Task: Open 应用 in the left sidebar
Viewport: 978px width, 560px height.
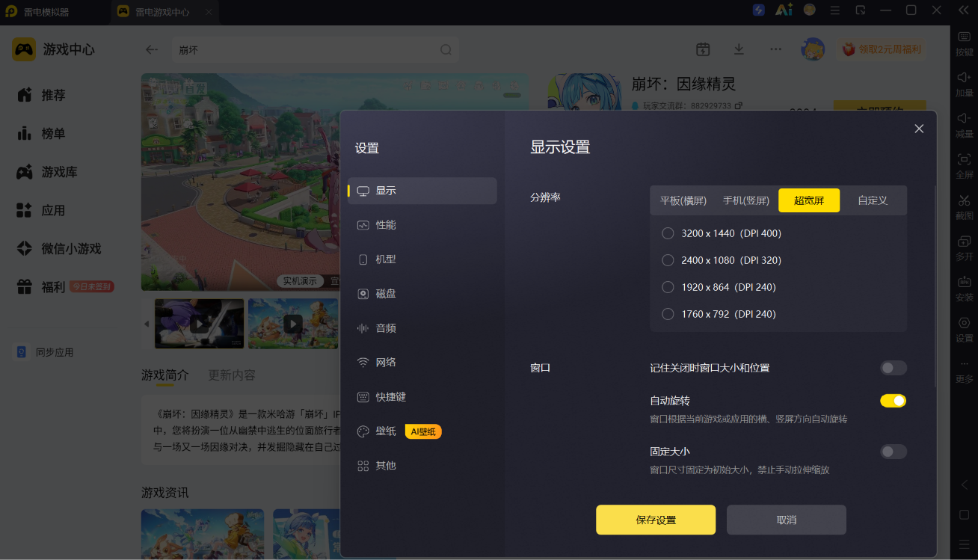Action: pos(42,211)
